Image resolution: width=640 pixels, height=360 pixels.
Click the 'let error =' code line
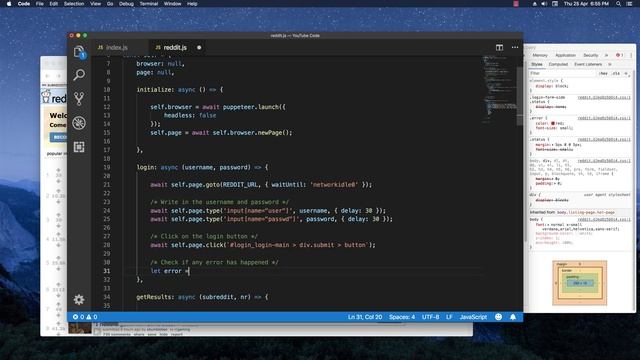(x=170, y=271)
